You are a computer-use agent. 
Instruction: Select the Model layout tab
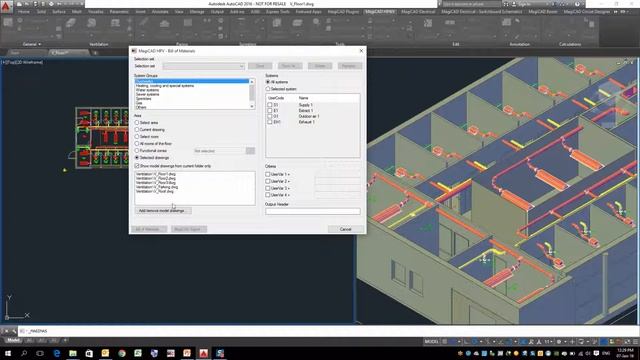(13, 340)
